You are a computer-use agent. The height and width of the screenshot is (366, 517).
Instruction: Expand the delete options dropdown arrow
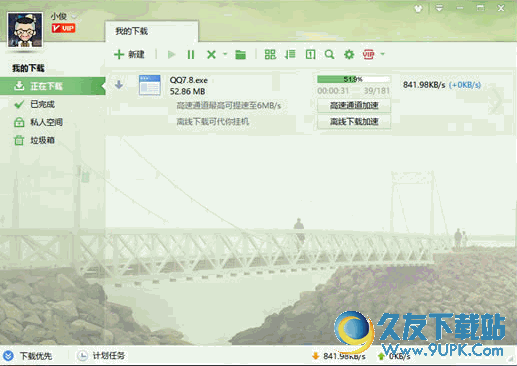coord(225,54)
